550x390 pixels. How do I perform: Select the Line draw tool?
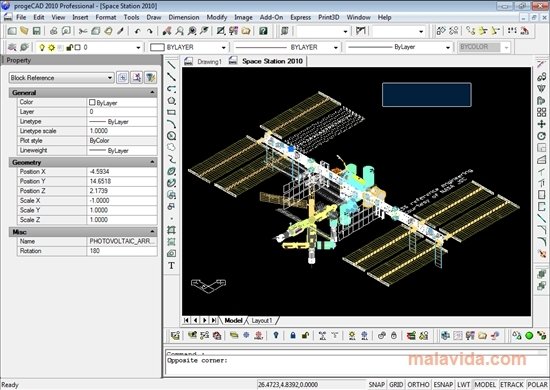[x=172, y=65]
